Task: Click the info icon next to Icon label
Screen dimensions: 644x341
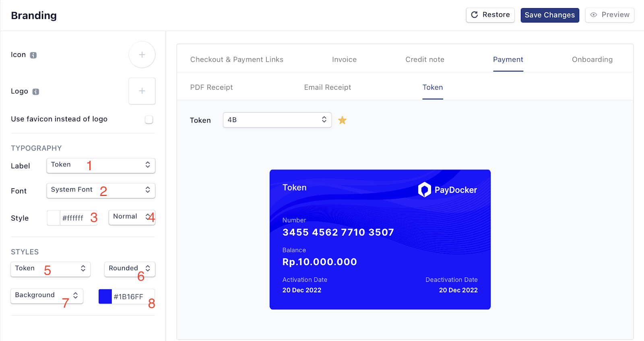Action: 33,55
